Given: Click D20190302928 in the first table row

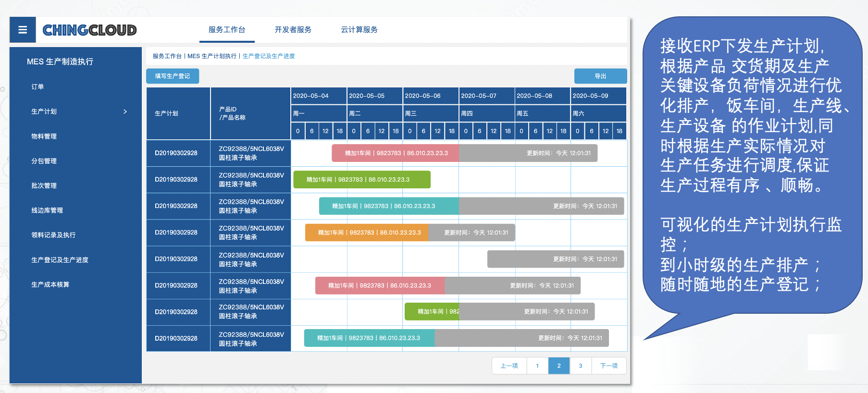Looking at the screenshot, I should 176,153.
